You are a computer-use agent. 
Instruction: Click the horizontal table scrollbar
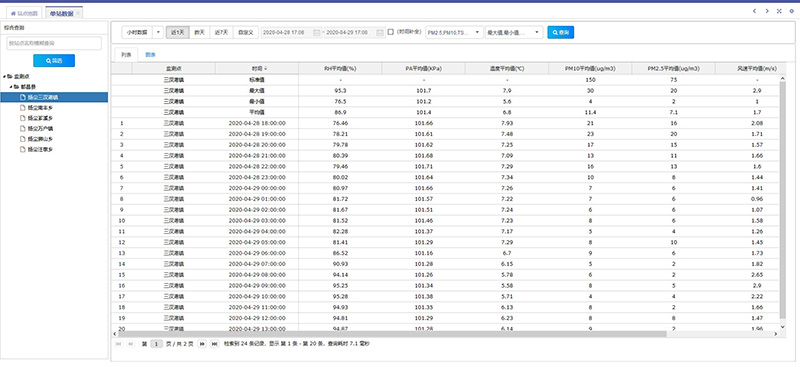[x=391, y=334]
